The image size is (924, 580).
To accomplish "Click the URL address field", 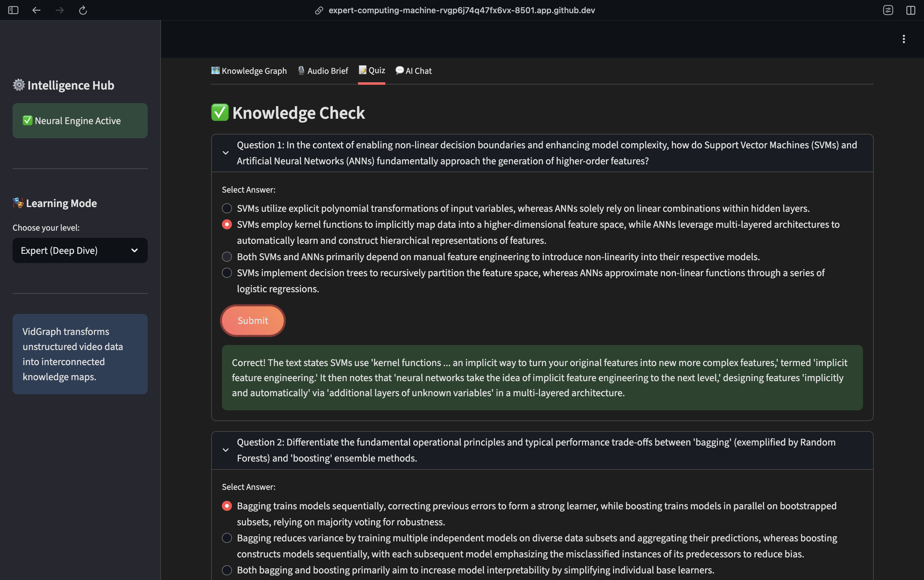I will pyautogui.click(x=461, y=10).
